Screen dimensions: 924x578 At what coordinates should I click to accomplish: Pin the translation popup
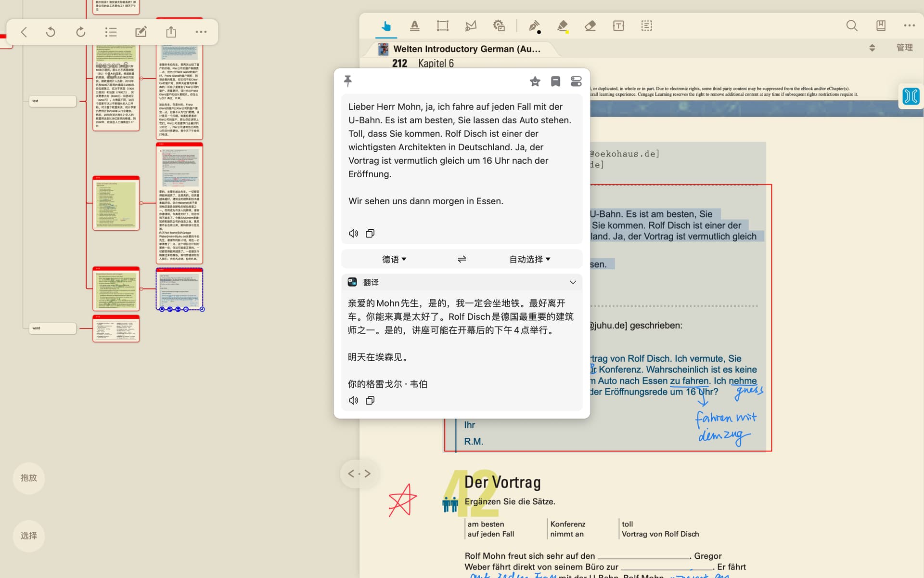pyautogui.click(x=348, y=81)
